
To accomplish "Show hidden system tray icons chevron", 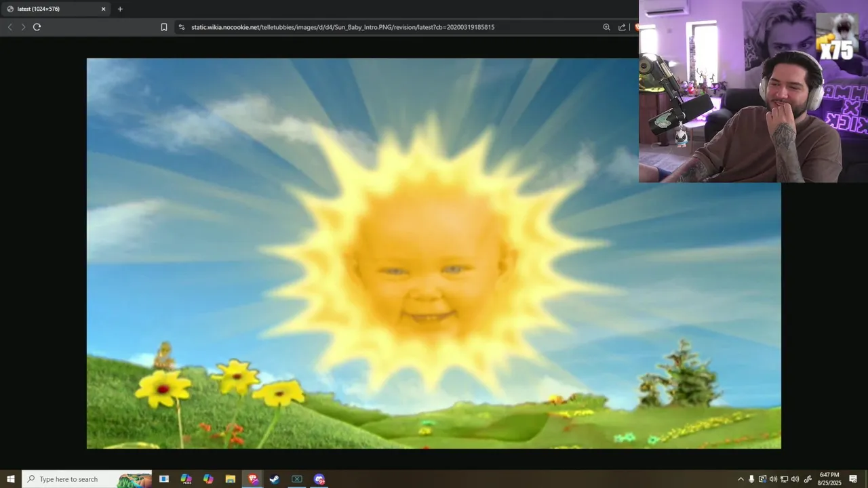I will [741, 479].
